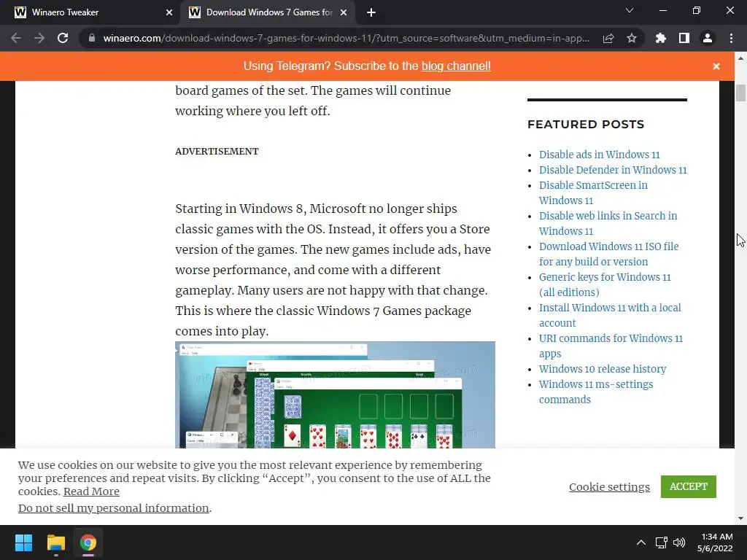Image resolution: width=747 pixels, height=560 pixels.
Task: Accept cookies with the ACCEPT button
Action: pyautogui.click(x=688, y=486)
